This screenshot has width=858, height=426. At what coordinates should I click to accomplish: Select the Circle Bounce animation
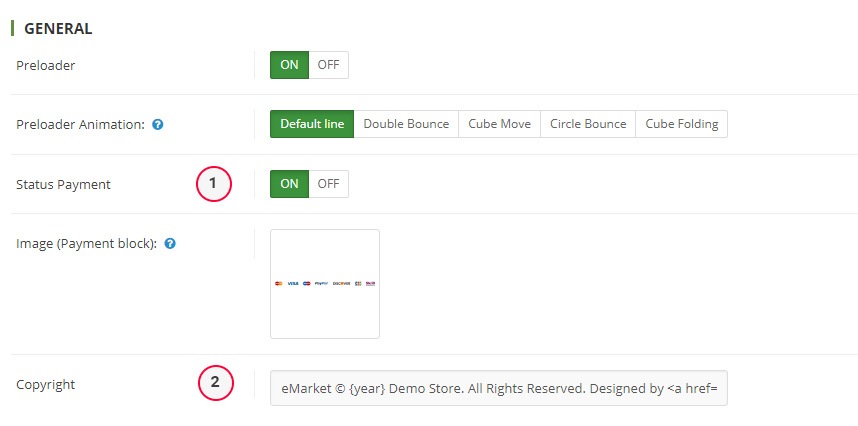(588, 124)
